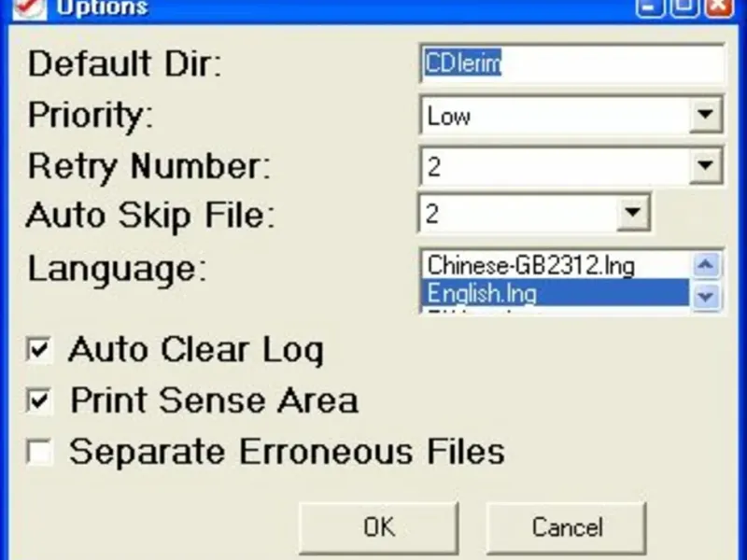Screen dimensions: 747x560
Task: Dismiss the dialog with Cancel button
Action: point(567,527)
